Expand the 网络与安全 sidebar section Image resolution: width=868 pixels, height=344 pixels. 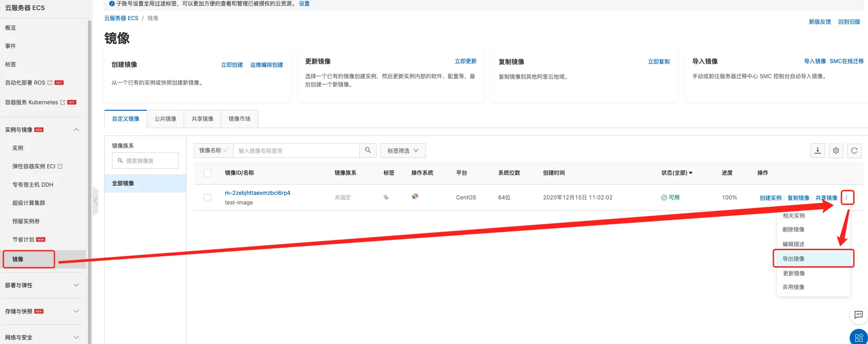pyautogui.click(x=76, y=337)
